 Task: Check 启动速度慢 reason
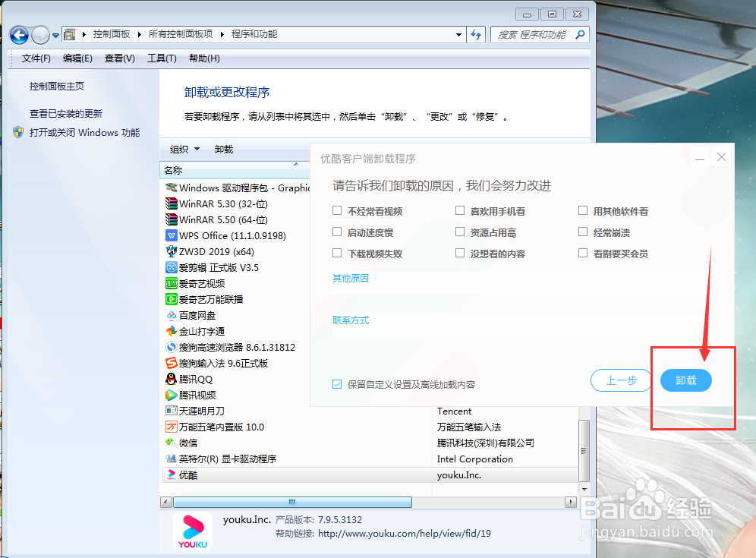point(337,232)
